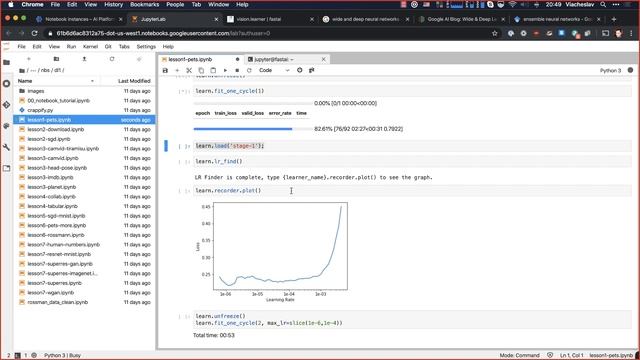Create a new folder in file browser
The width and height of the screenshot is (640, 360).
tap(56, 59)
